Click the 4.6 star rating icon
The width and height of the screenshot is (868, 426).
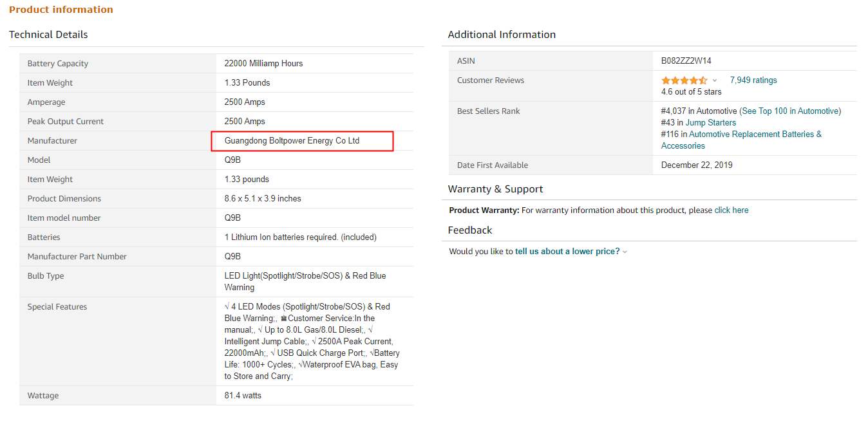684,80
